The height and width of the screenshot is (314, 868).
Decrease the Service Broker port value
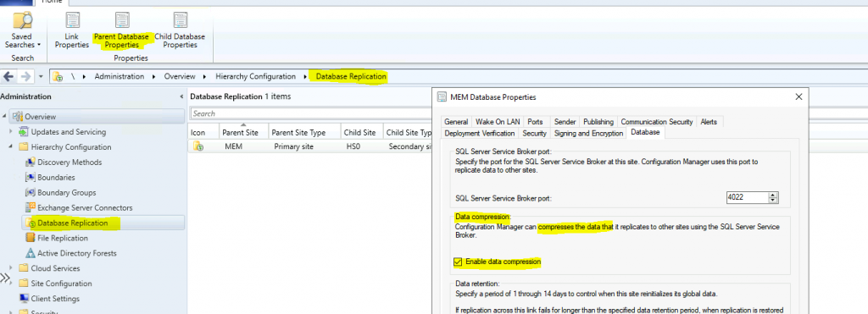773,201
